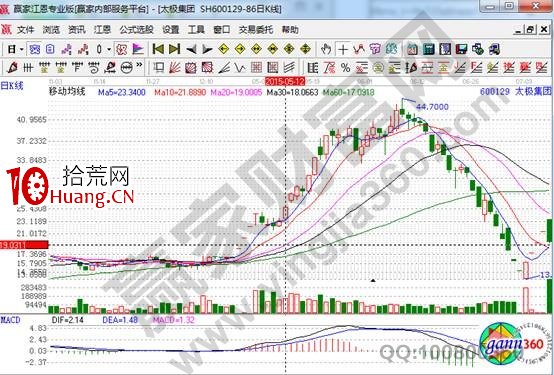The height and width of the screenshot is (375, 554).
Task: Click the F-shaped line tool icon
Action: (x=77, y=66)
